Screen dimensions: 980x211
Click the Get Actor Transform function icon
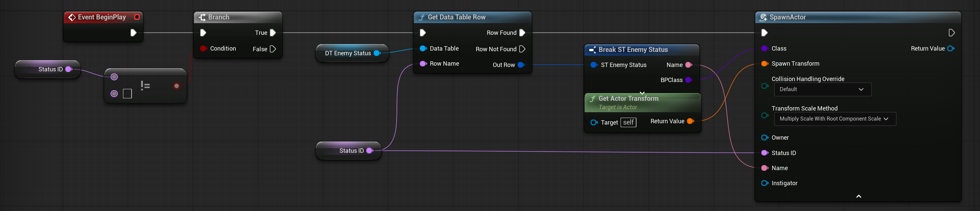coord(592,99)
